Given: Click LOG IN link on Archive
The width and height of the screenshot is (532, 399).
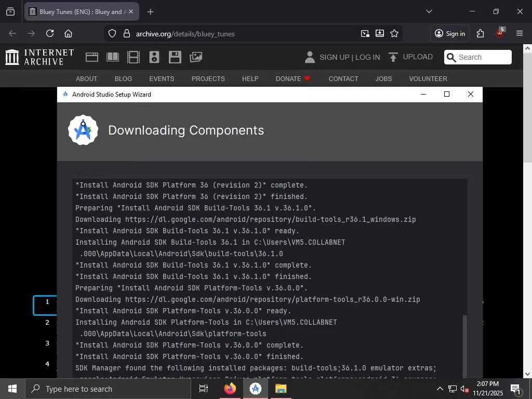Looking at the screenshot, I should pos(367,57).
